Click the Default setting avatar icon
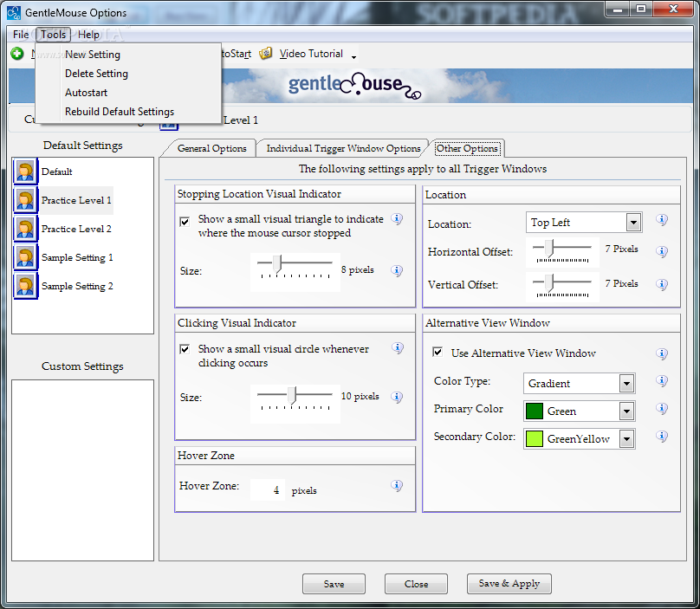This screenshot has width=700, height=609. (x=25, y=172)
